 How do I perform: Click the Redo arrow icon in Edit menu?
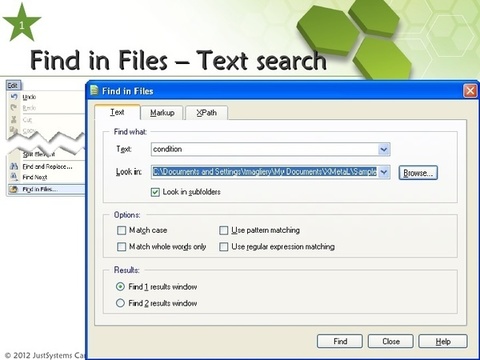pyautogui.click(x=14, y=108)
